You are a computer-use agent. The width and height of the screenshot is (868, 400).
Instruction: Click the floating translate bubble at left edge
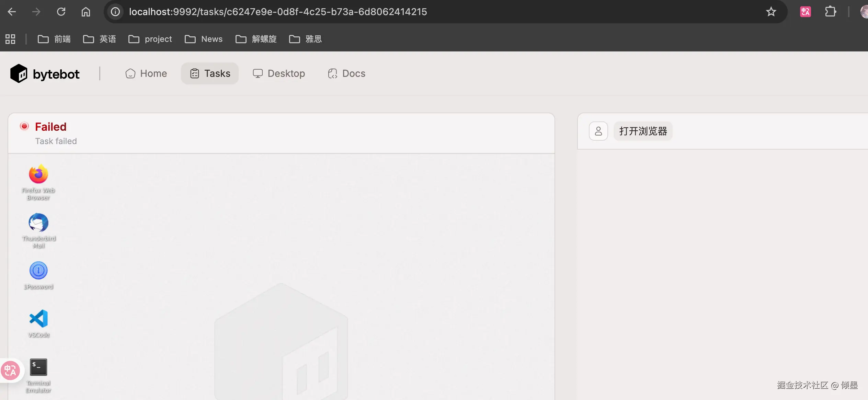click(10, 370)
